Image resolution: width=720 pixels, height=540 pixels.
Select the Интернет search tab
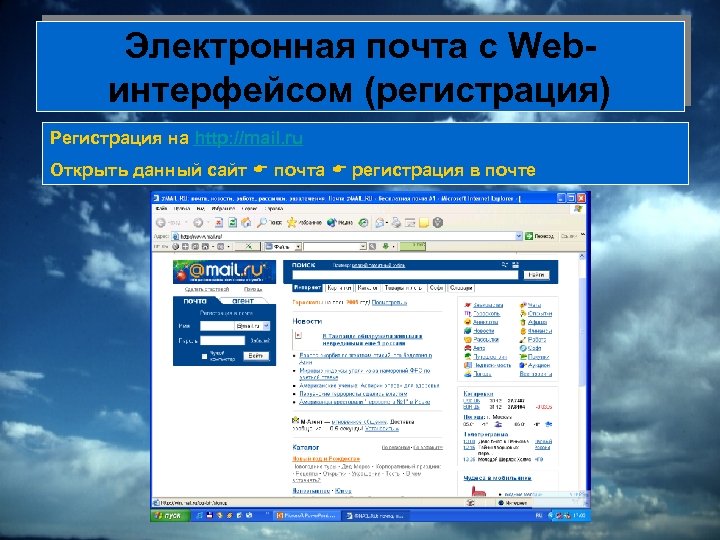pyautogui.click(x=307, y=288)
